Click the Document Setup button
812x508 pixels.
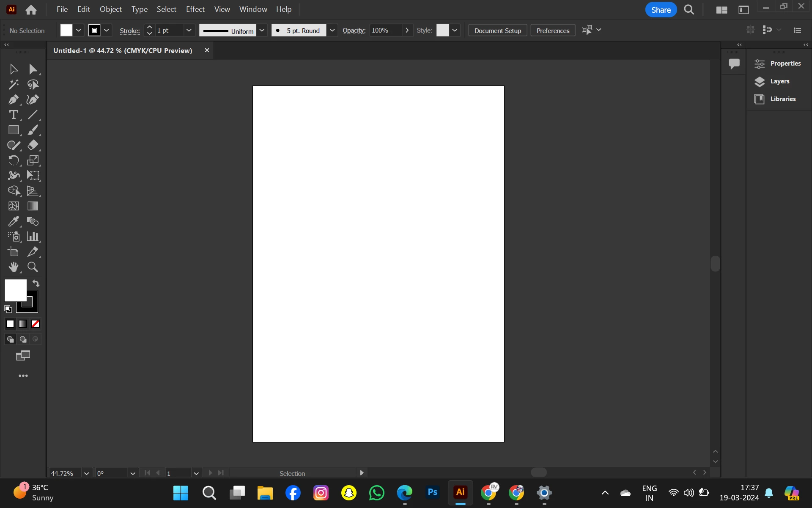(497, 30)
